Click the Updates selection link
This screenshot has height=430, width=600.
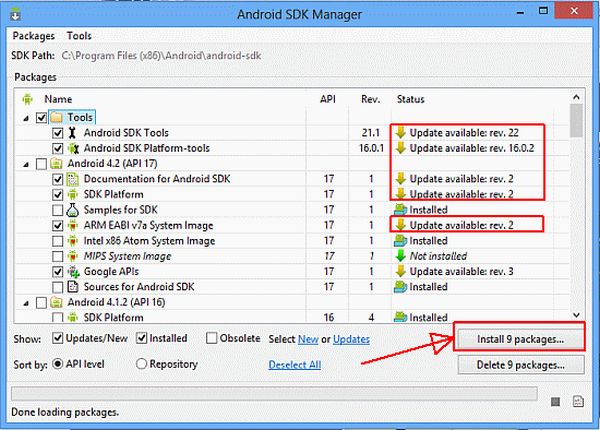tap(351, 339)
